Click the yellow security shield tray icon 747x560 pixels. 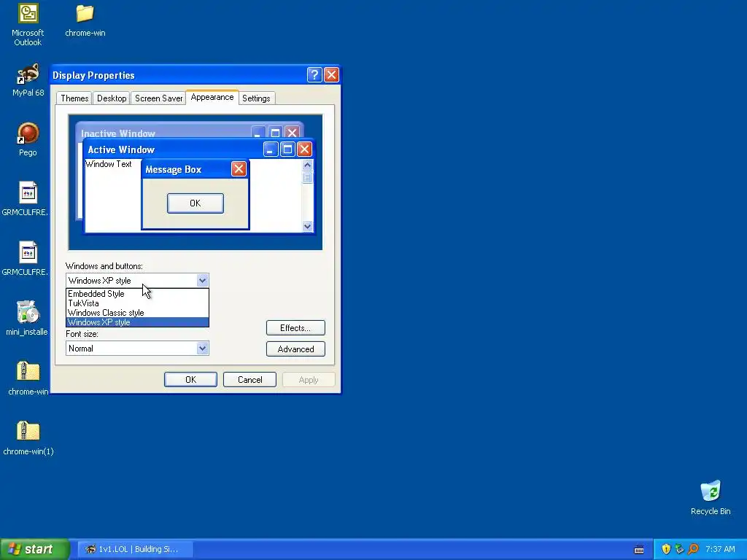pyautogui.click(x=666, y=549)
